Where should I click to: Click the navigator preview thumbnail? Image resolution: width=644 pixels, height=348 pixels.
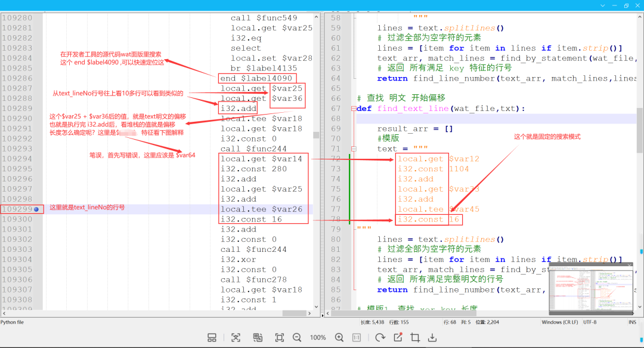[x=590, y=288]
